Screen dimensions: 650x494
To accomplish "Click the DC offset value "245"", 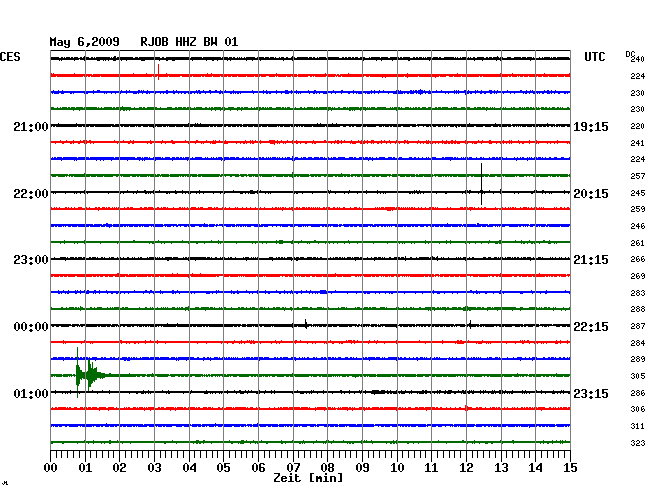I will click(638, 193).
